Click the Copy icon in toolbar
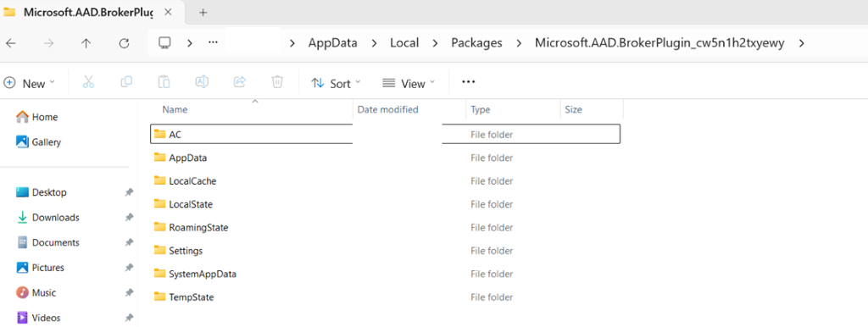868x327 pixels. click(x=126, y=82)
